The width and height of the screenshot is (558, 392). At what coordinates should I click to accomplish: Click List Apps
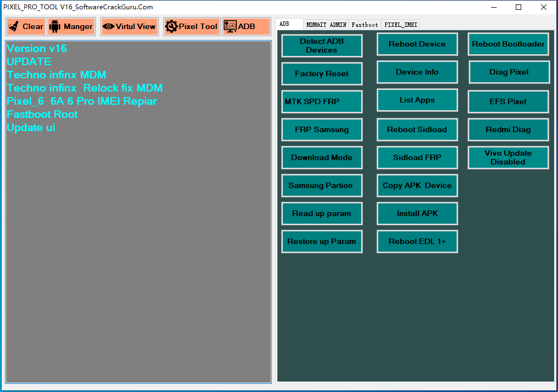point(417,100)
